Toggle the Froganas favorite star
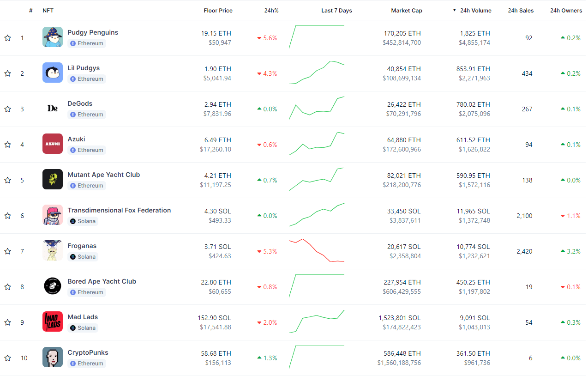This screenshot has height=376, width=588. point(7,251)
